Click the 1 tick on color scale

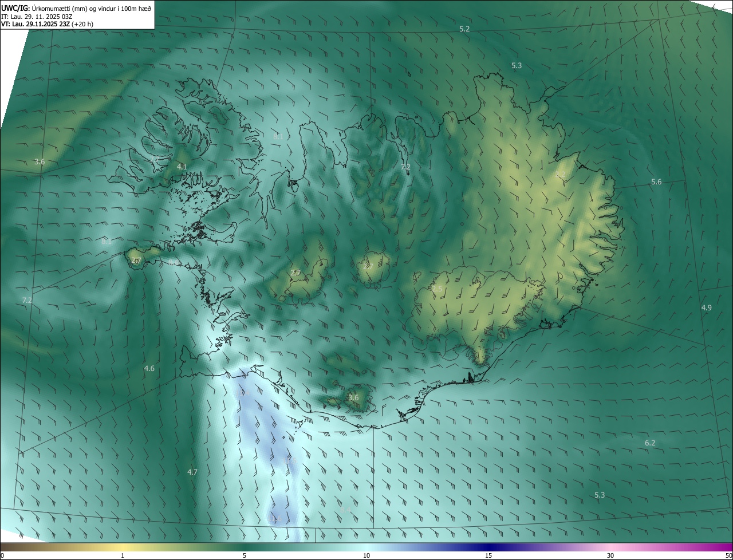(123, 555)
